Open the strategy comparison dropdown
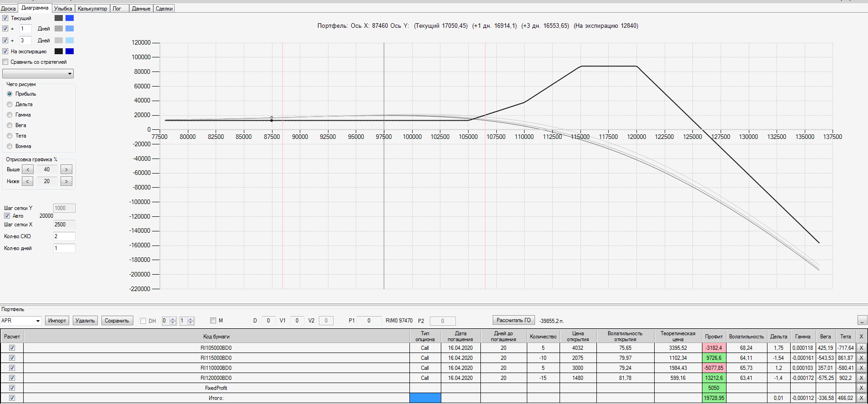This screenshot has height=404, width=868. [x=38, y=74]
